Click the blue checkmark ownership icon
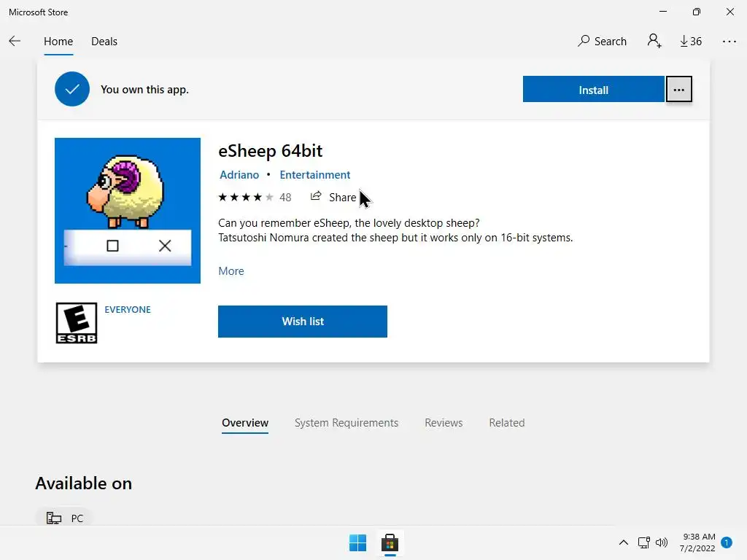The height and width of the screenshot is (560, 747). 72,89
